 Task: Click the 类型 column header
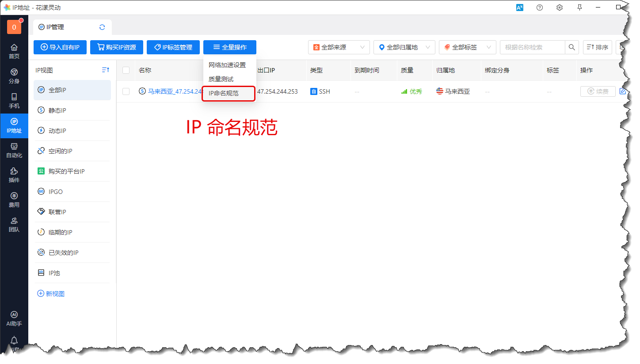pos(316,70)
